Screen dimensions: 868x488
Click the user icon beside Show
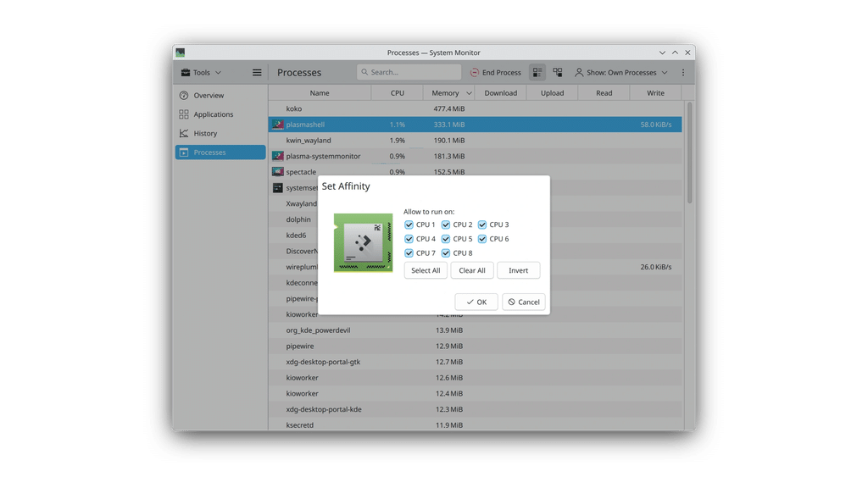click(x=579, y=73)
